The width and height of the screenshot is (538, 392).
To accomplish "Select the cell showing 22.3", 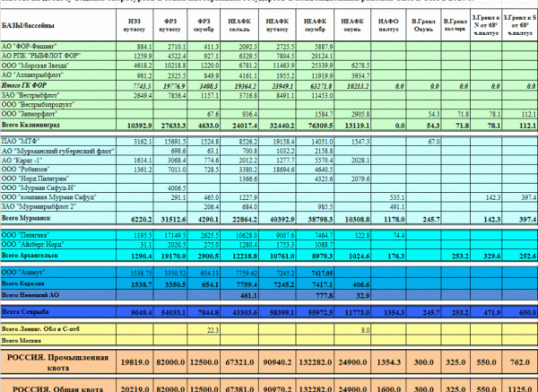I will 204,330.
